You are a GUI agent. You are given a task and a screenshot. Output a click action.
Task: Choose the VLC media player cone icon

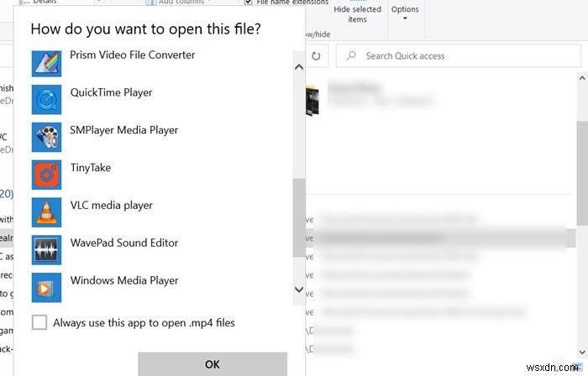pyautogui.click(x=46, y=212)
